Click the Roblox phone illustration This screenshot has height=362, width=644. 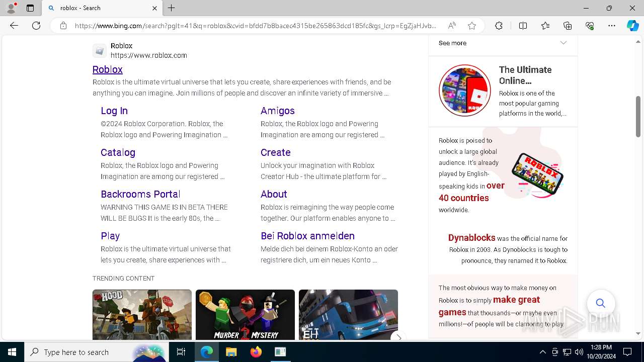pos(537,174)
